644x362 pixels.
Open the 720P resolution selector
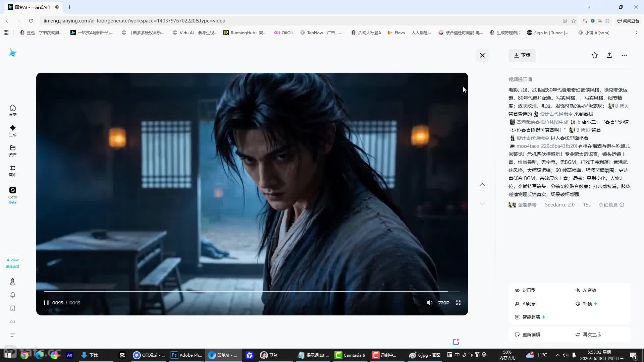(x=443, y=303)
